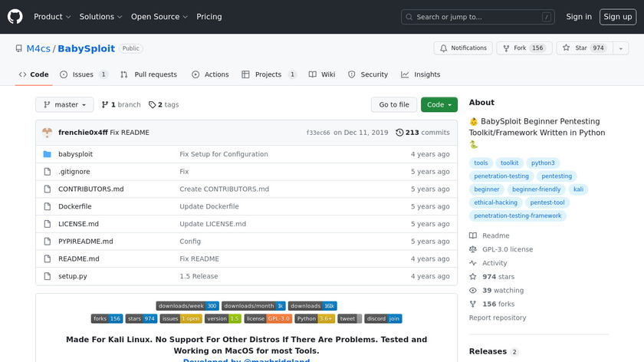The height and width of the screenshot is (362, 644).
Task: Click the Notifications bell button
Action: click(x=463, y=48)
